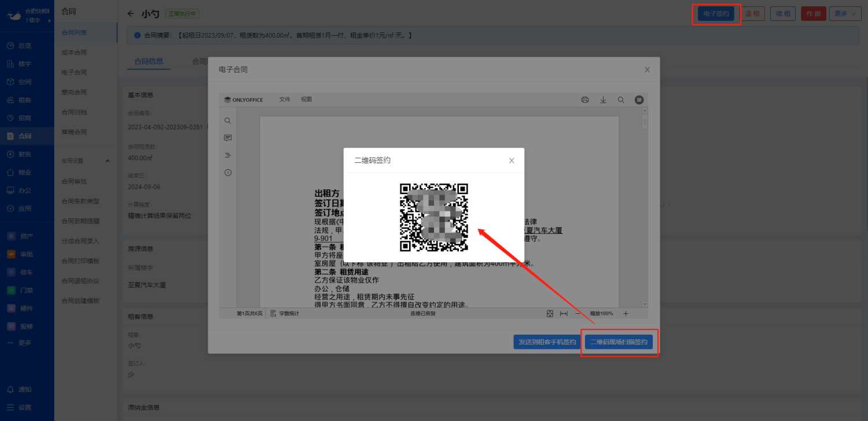Open the 视图 menu in ONLYOFFICE

point(307,100)
